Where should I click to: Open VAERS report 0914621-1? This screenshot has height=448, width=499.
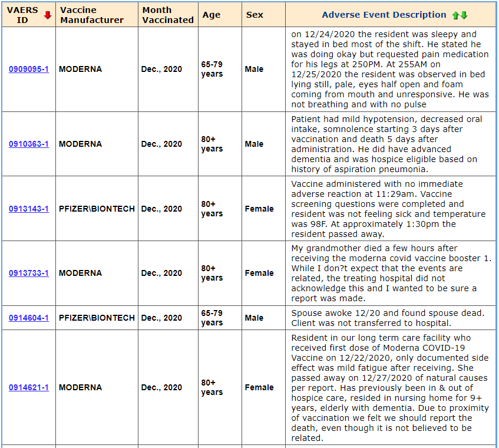click(29, 387)
